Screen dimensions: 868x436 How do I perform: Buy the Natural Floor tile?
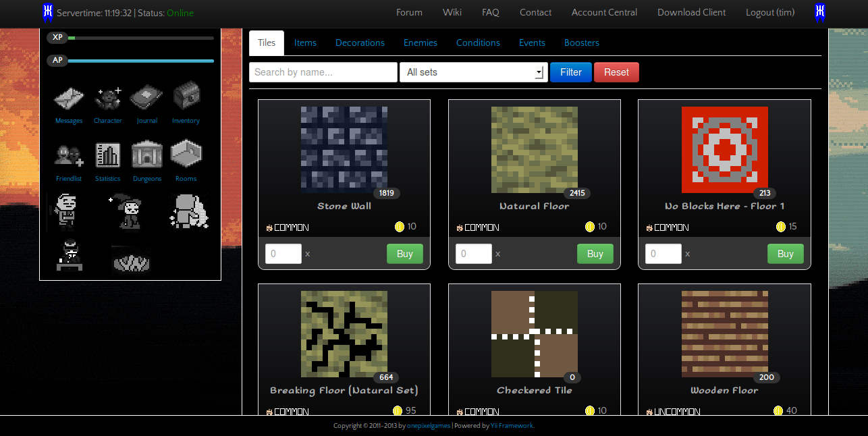(595, 254)
